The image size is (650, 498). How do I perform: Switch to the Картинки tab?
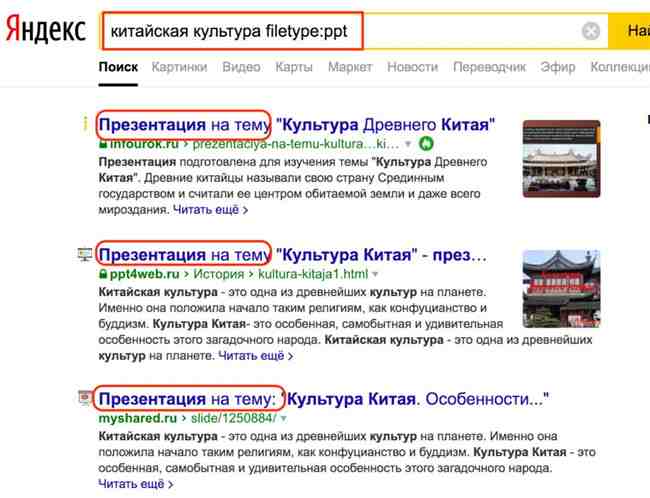coord(179,67)
